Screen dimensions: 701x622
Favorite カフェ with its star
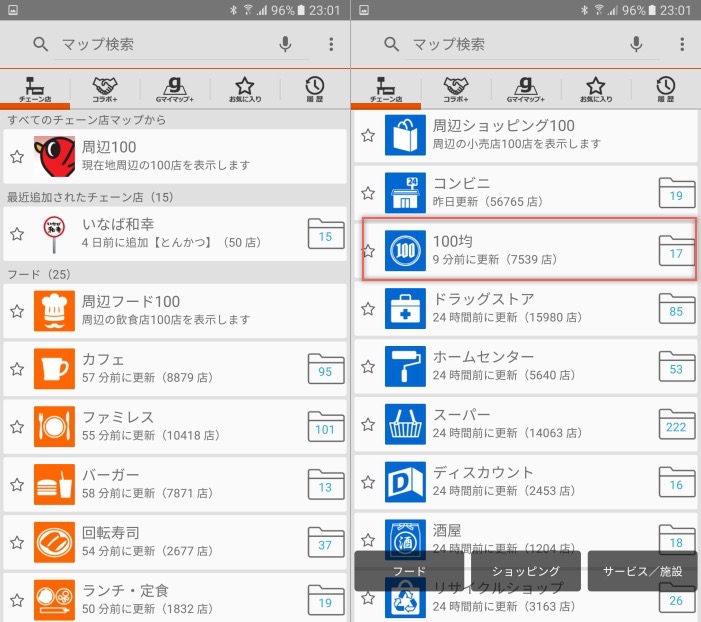click(x=17, y=369)
